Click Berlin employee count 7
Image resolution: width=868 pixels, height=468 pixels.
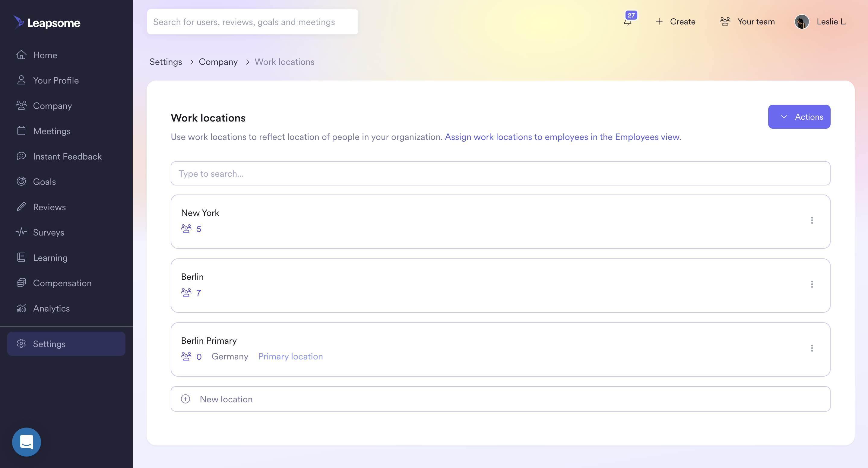pyautogui.click(x=198, y=293)
